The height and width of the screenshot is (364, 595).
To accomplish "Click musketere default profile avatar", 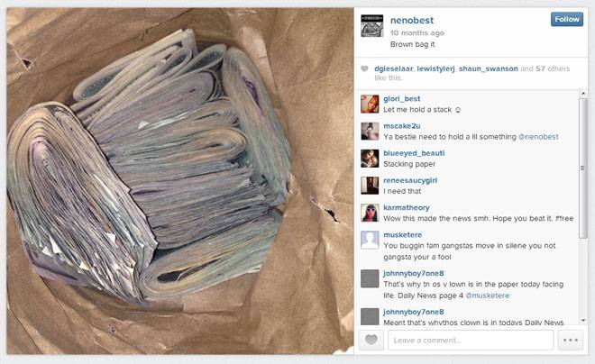I will (370, 240).
